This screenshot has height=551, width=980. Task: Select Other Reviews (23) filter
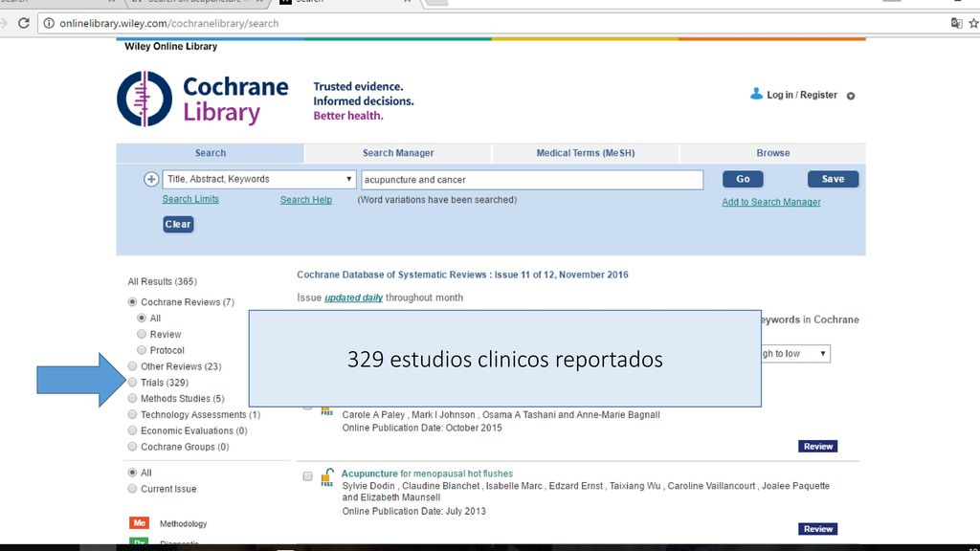pyautogui.click(x=132, y=366)
